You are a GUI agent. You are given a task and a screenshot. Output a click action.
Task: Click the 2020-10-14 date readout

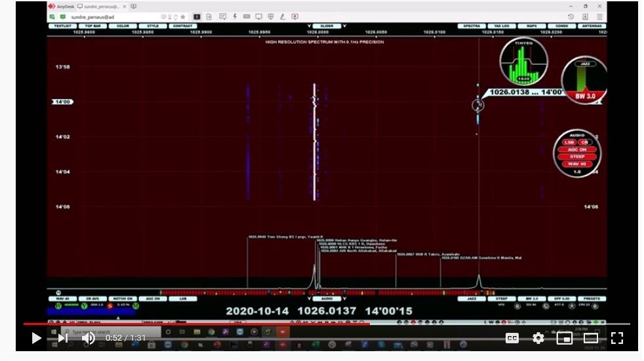pos(258,311)
